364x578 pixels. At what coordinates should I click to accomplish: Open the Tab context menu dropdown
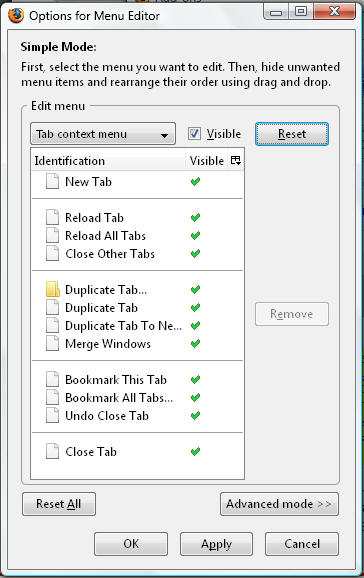103,134
